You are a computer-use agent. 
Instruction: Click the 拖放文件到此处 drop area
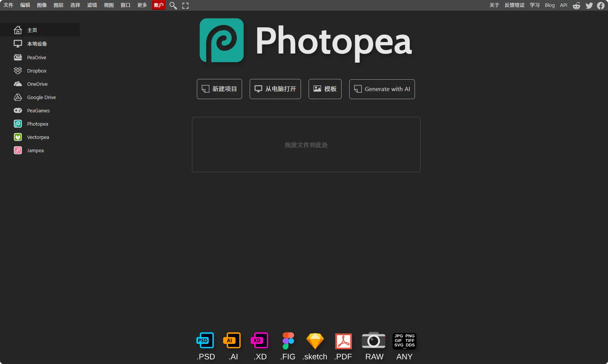pyautogui.click(x=306, y=145)
